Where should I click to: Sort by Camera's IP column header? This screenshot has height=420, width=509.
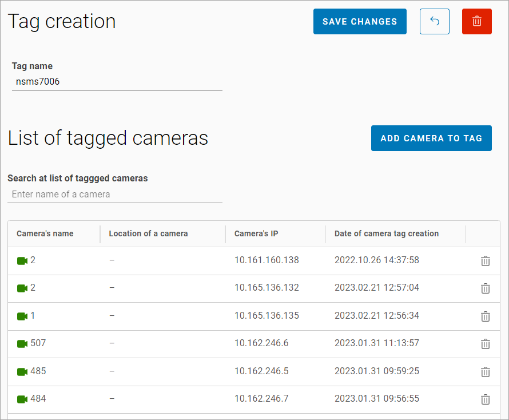(256, 233)
